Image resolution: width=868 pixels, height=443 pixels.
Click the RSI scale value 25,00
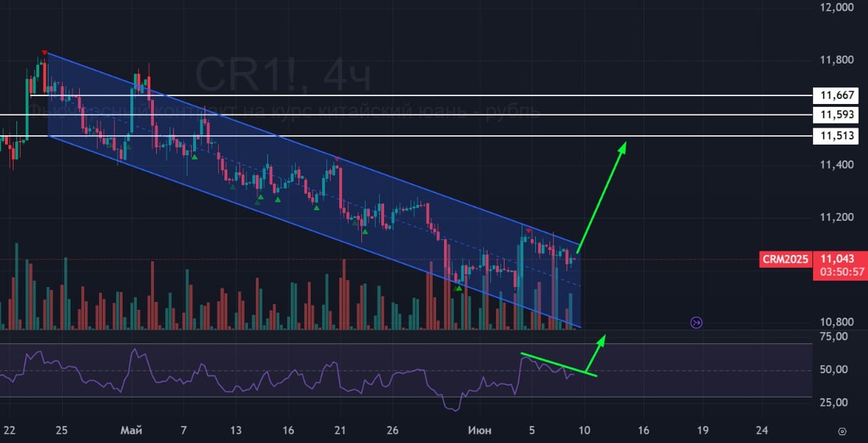pos(835,402)
